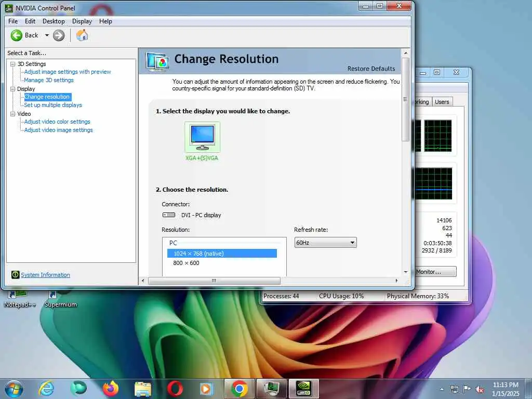Click the vertical scrollbar down arrow
Image resolution: width=532 pixels, height=399 pixels.
(405, 272)
